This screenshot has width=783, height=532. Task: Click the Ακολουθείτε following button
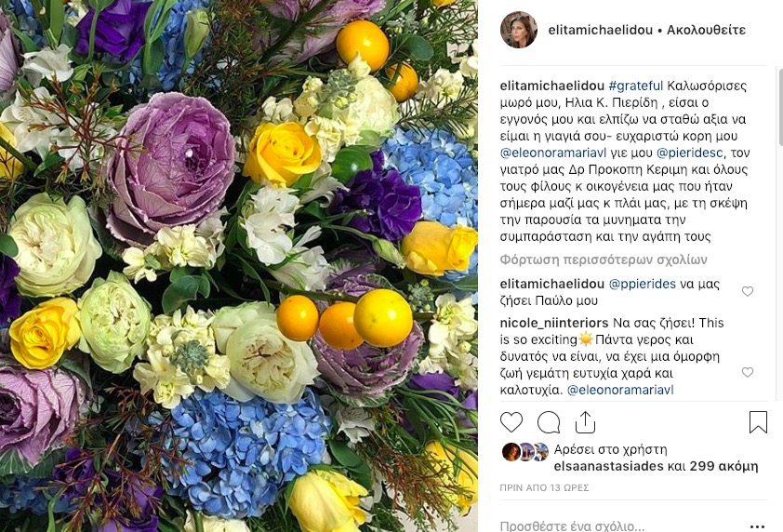[706, 30]
